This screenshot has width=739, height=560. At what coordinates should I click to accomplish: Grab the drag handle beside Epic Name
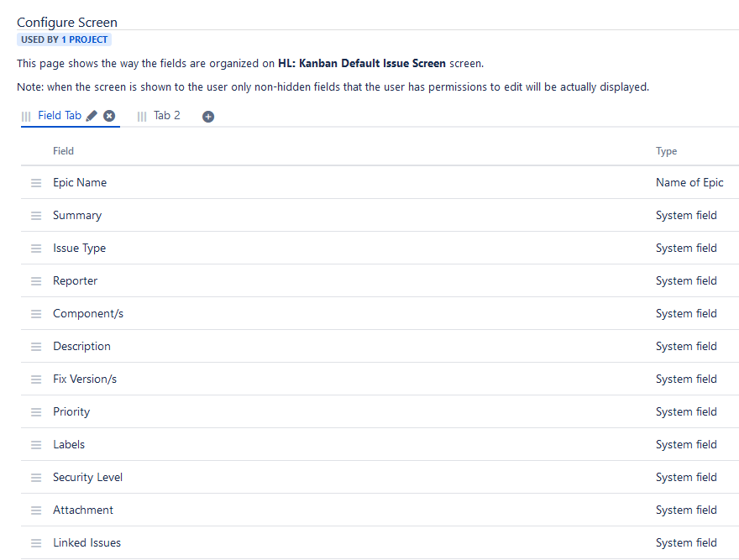[x=35, y=182]
